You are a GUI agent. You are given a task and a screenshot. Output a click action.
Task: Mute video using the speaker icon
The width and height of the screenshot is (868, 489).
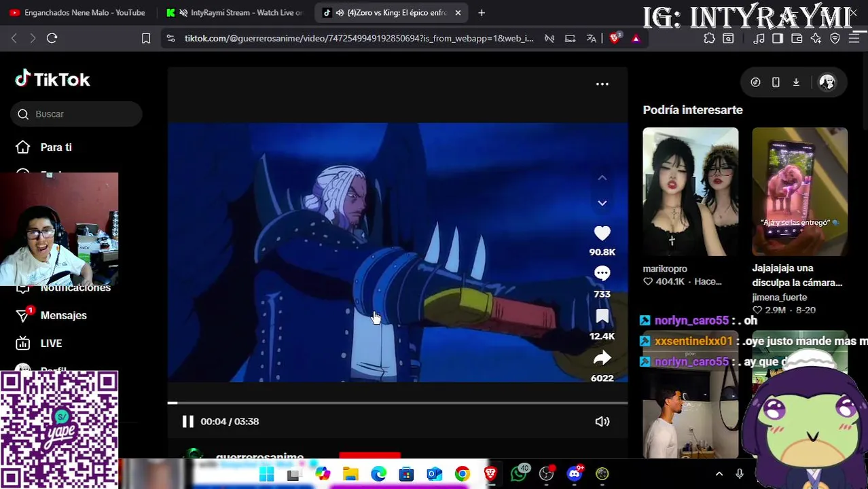pyautogui.click(x=602, y=422)
